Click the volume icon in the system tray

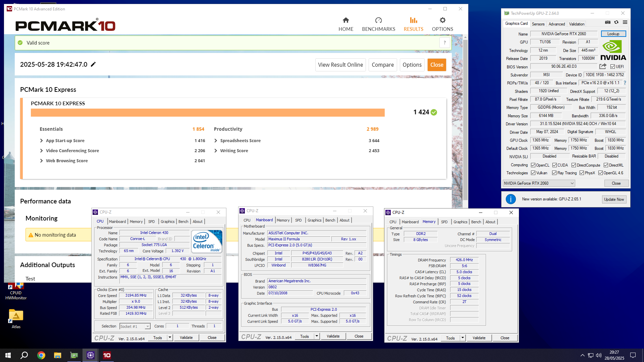[599, 355]
